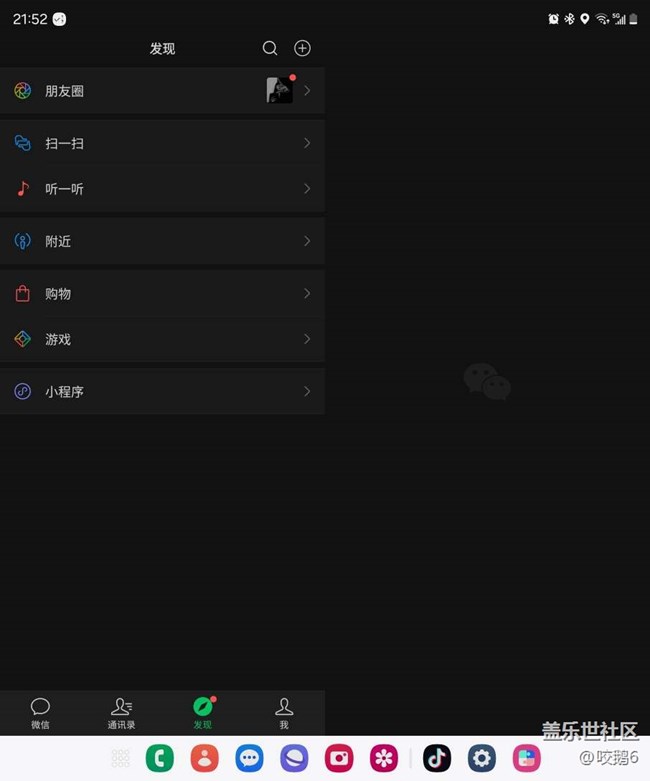Launch TikTok from the taskbar
Image resolution: width=650 pixels, height=781 pixels.
pos(437,758)
